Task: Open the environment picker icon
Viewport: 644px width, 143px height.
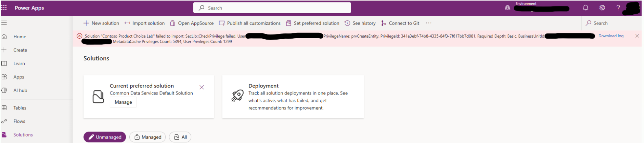Action: tap(507, 8)
